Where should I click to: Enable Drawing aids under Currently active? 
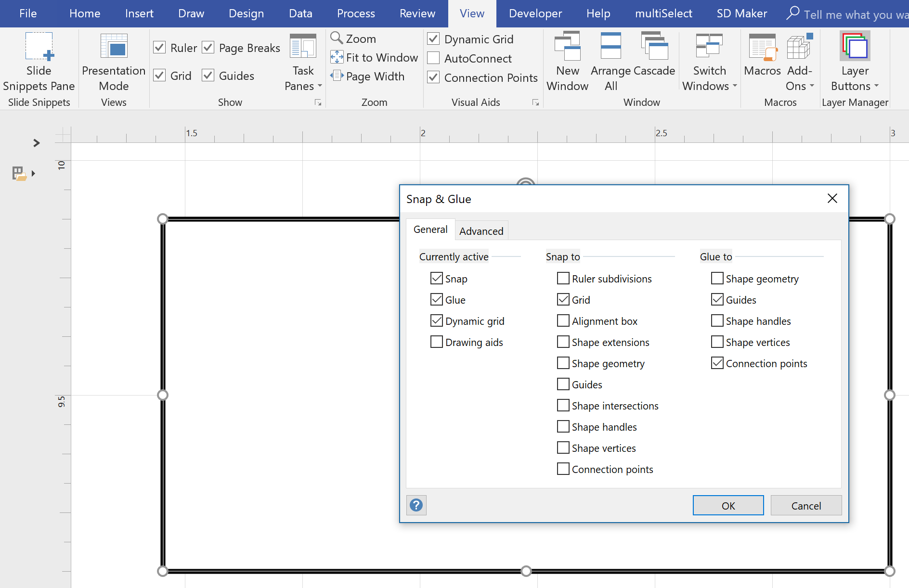[x=436, y=342]
